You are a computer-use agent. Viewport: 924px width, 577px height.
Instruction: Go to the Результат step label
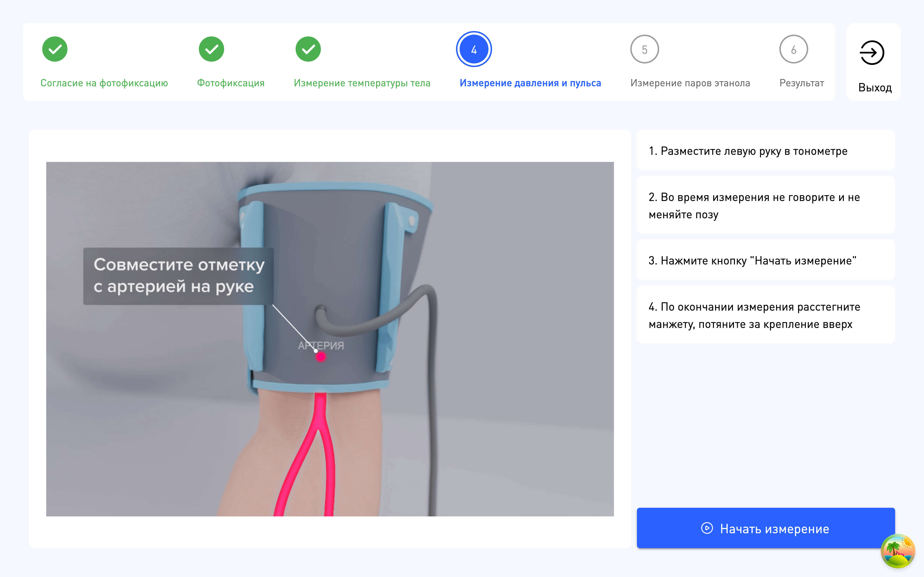tap(802, 83)
